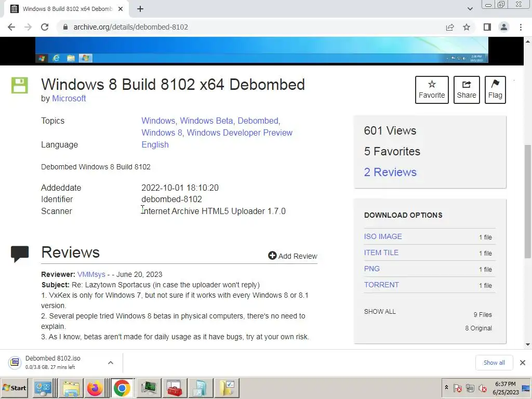Screen dimensions: 532x399
Task: Click the Chrome taskbar icon
Action: click(122, 388)
